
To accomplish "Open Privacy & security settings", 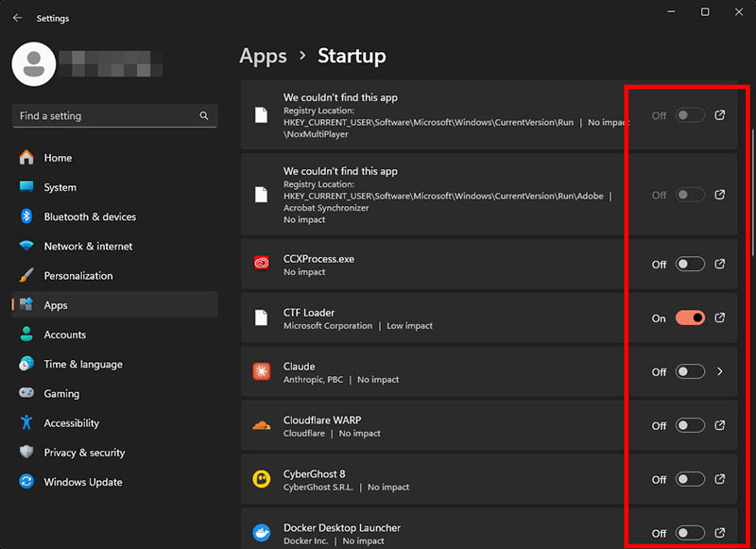I will click(x=114, y=452).
